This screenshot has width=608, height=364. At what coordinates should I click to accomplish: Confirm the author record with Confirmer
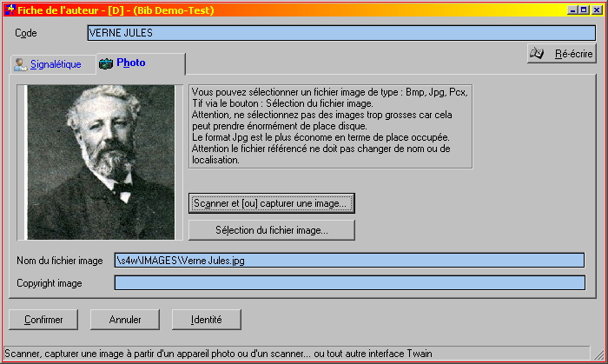pyautogui.click(x=43, y=320)
